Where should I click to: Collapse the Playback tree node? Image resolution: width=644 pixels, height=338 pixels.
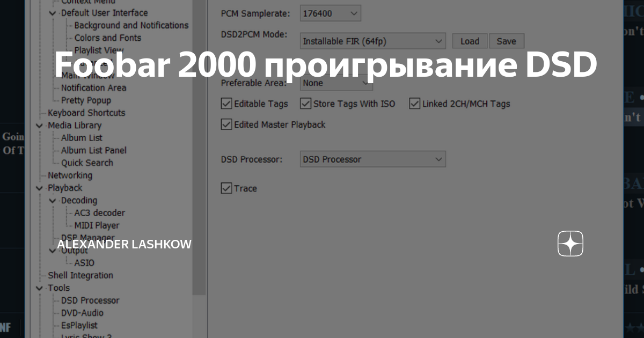point(39,188)
